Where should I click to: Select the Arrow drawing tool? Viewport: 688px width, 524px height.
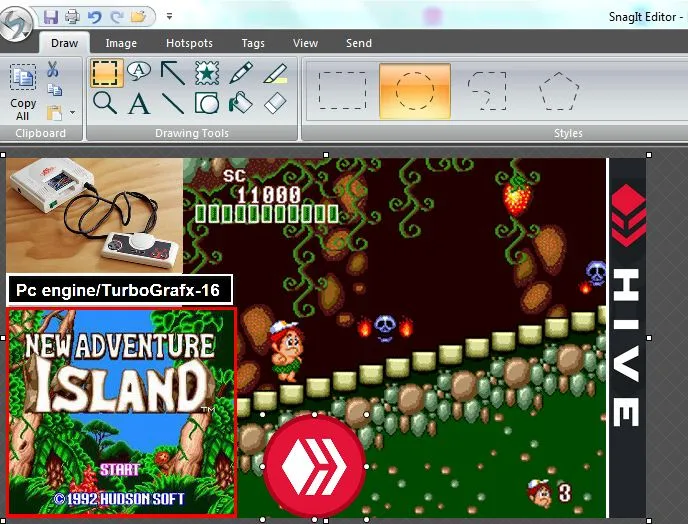point(172,72)
